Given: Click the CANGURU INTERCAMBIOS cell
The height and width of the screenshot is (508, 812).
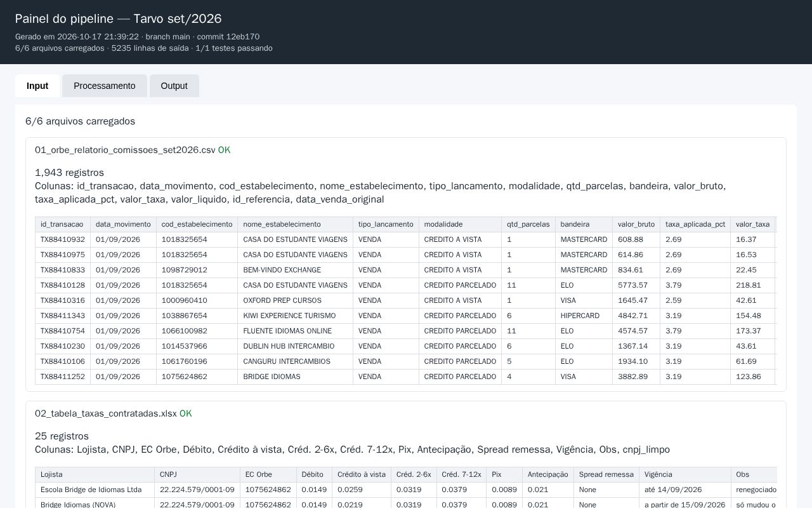Looking at the screenshot, I should 296,362.
